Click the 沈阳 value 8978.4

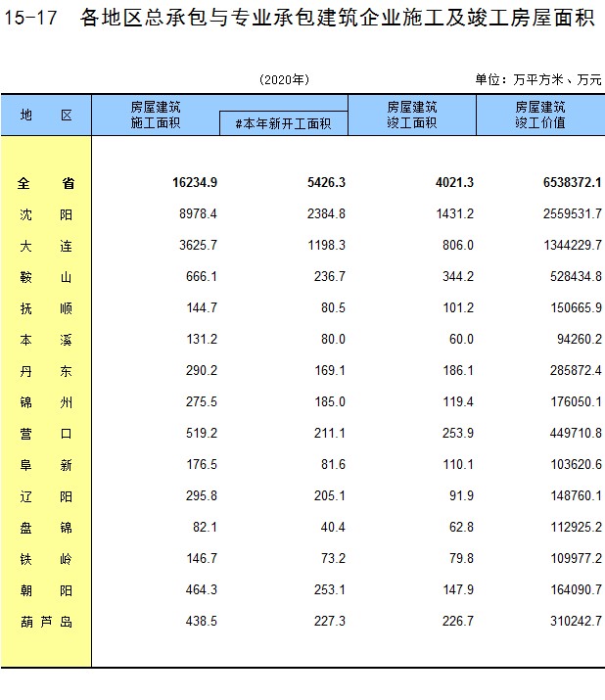pyautogui.click(x=198, y=213)
